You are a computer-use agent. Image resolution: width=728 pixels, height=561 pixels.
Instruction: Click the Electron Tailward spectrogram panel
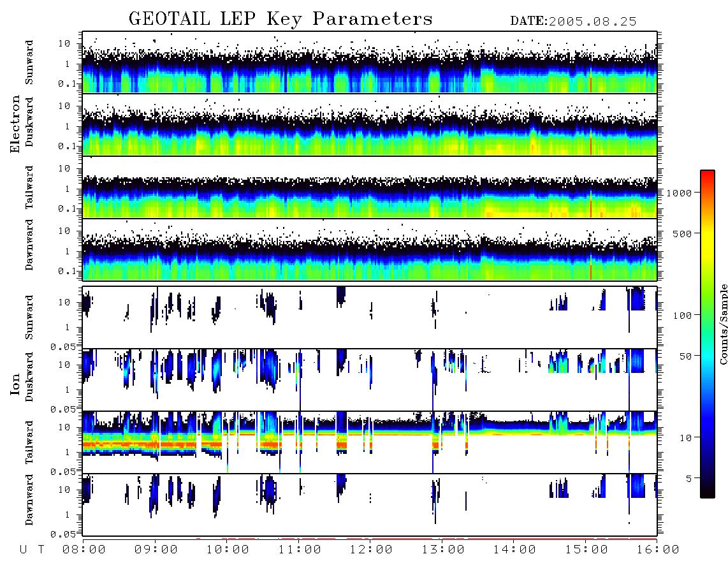tap(370, 187)
